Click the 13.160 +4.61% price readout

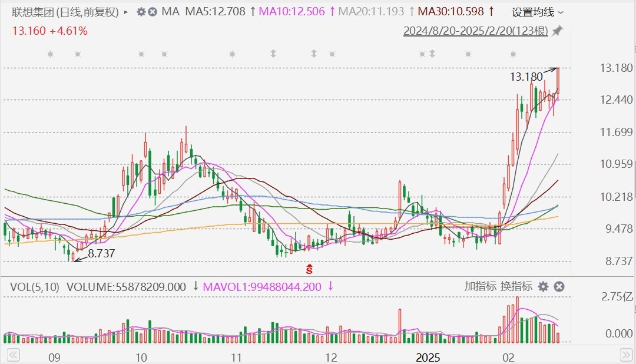coord(50,31)
